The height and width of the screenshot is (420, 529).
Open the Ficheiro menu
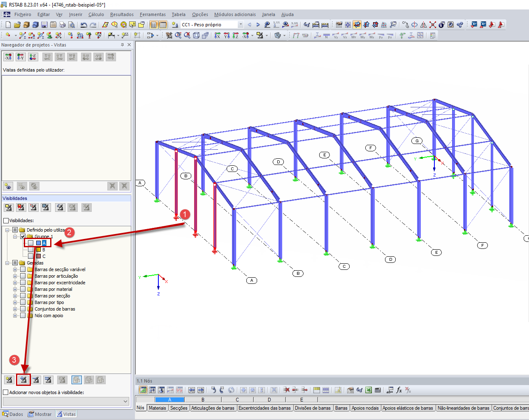pos(23,14)
